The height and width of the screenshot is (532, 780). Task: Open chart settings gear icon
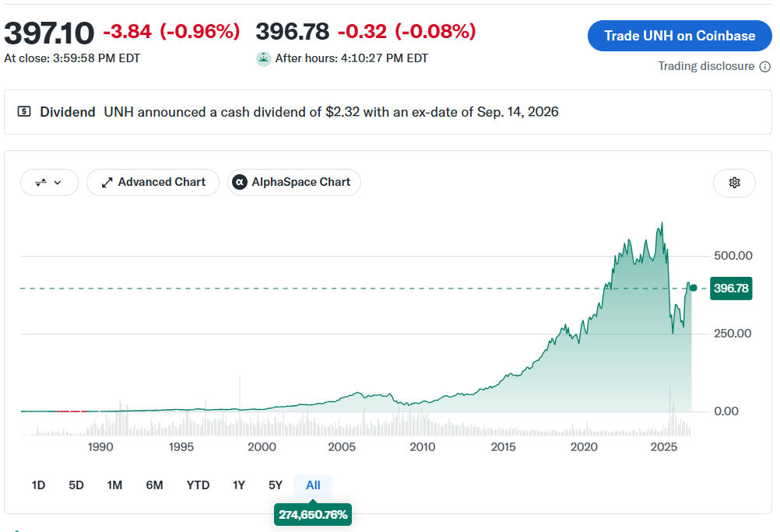click(734, 183)
